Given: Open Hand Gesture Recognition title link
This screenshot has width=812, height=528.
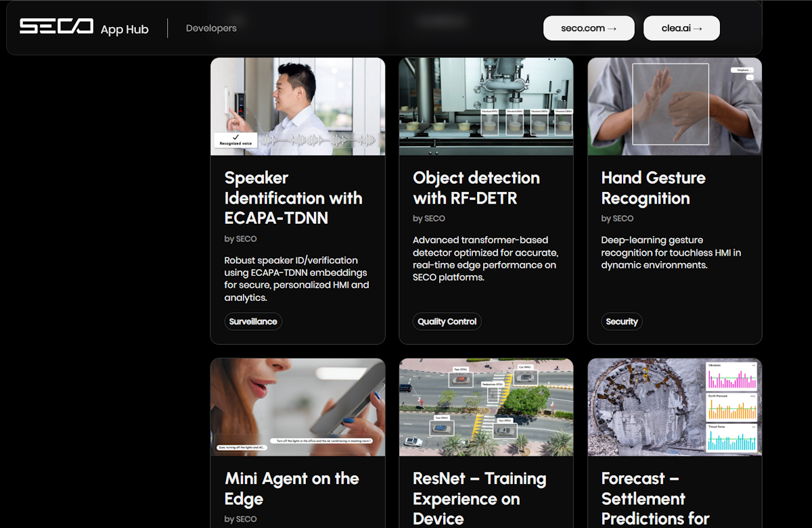Looking at the screenshot, I should (x=653, y=188).
